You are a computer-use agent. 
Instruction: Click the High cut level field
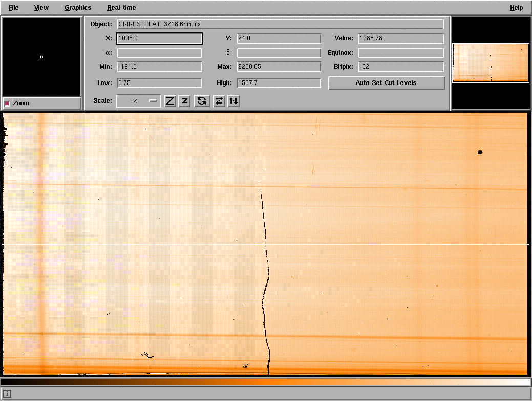pyautogui.click(x=279, y=83)
